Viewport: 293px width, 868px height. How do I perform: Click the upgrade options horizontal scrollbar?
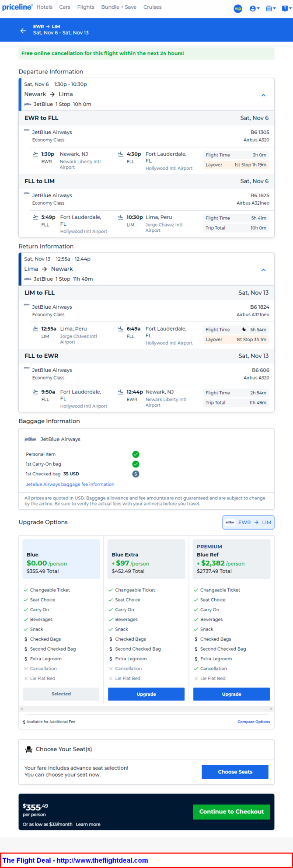(146, 708)
